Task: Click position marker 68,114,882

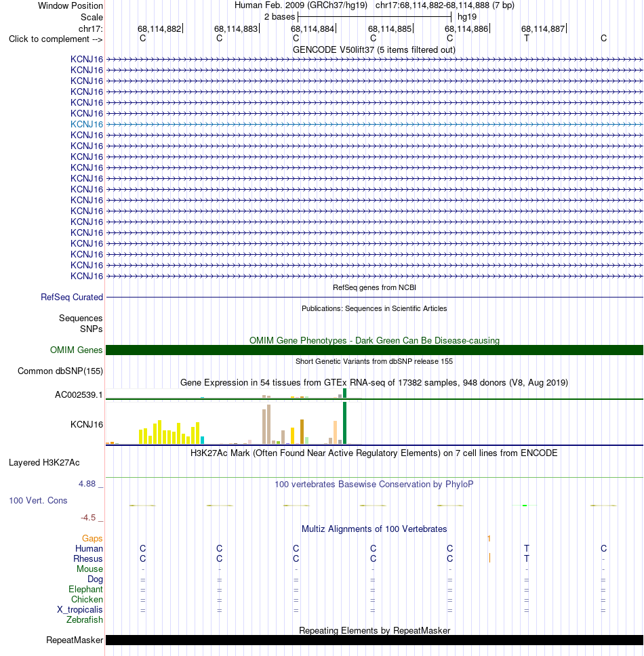Action: coord(159,29)
